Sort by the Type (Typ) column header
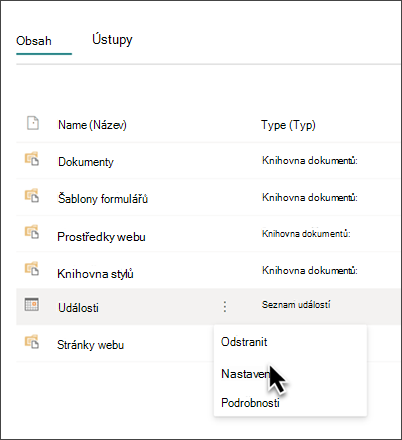This screenshot has width=402, height=440. (288, 125)
